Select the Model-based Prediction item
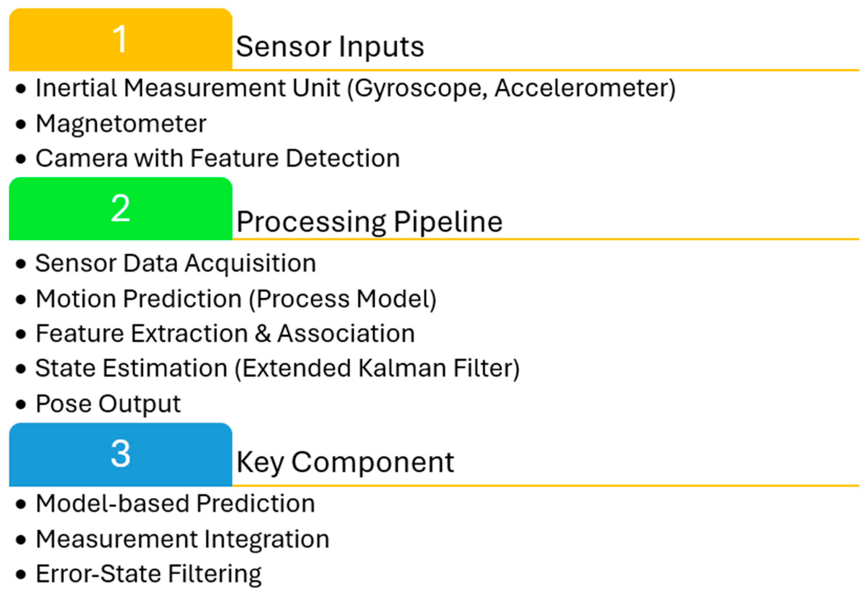Image resolution: width=868 pixels, height=594 pixels. tap(175, 503)
